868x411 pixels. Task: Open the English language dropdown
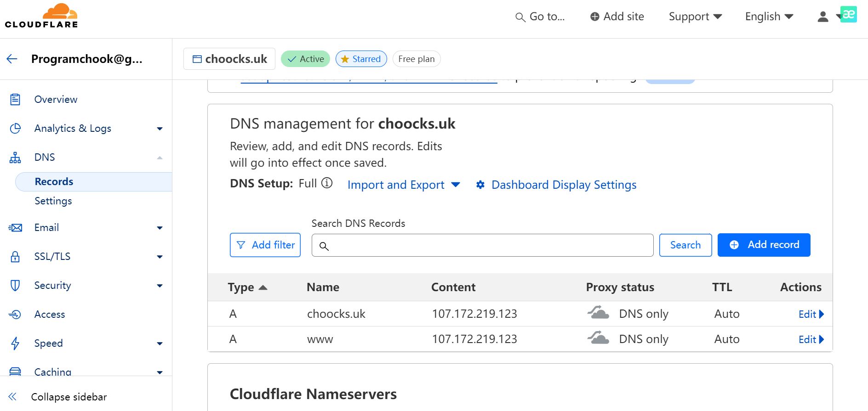click(769, 17)
